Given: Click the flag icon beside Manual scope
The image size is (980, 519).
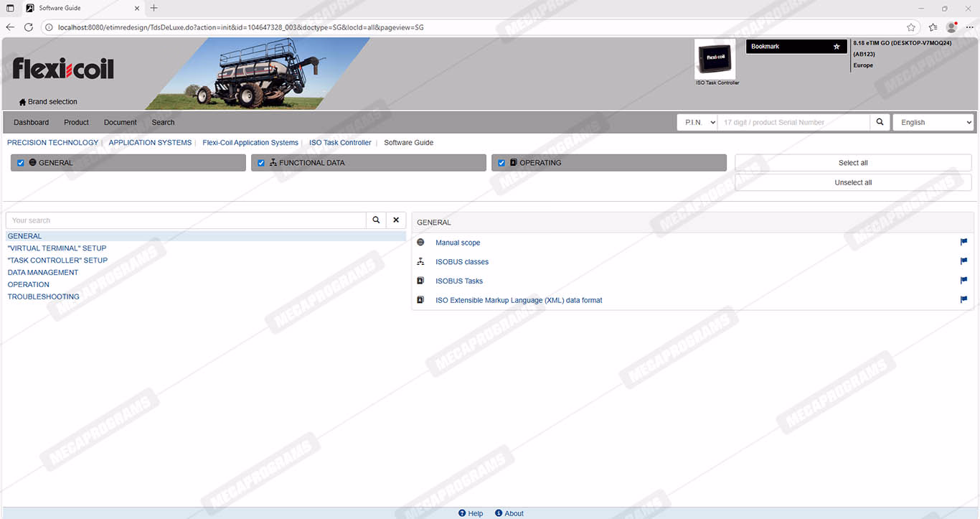Looking at the screenshot, I should (963, 243).
